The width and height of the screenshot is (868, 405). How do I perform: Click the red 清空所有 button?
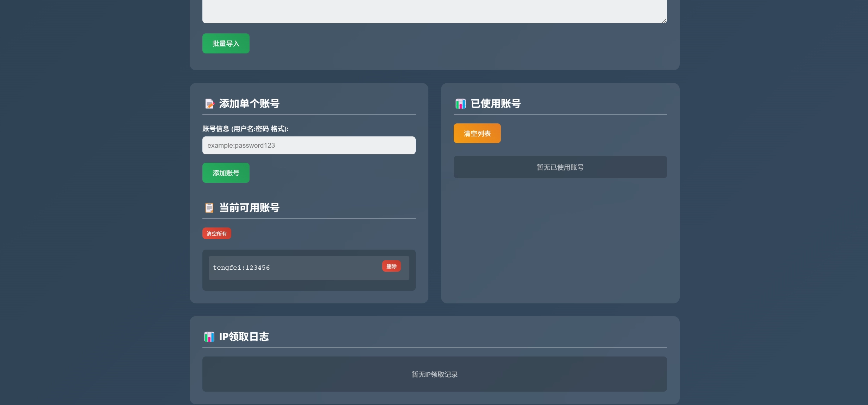pyautogui.click(x=216, y=233)
